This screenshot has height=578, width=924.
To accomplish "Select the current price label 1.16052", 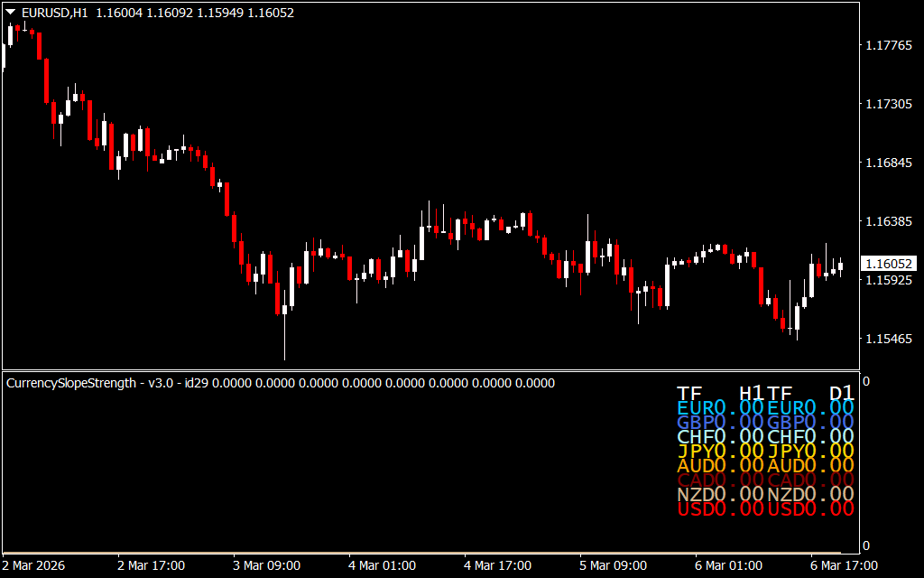I will pyautogui.click(x=890, y=264).
